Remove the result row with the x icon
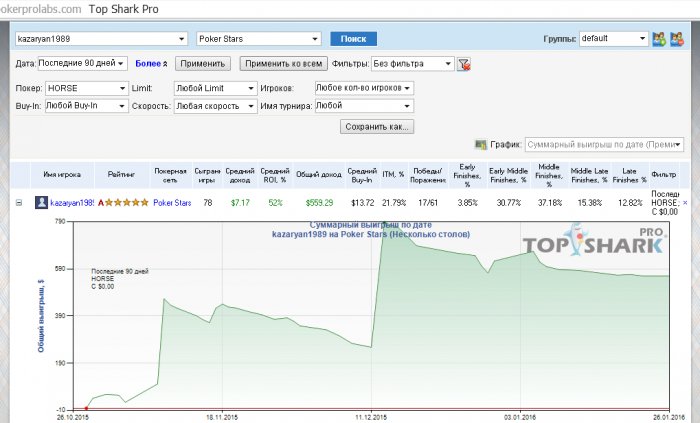 (x=685, y=203)
